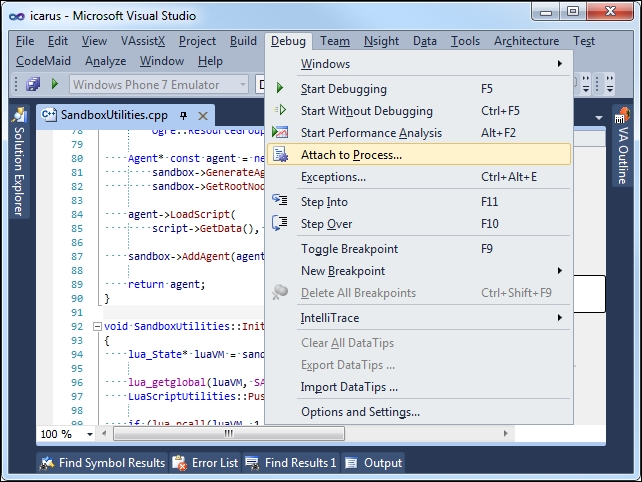This screenshot has width=642, height=482.
Task: Open the Find Symbol Results tab
Action: (102, 463)
